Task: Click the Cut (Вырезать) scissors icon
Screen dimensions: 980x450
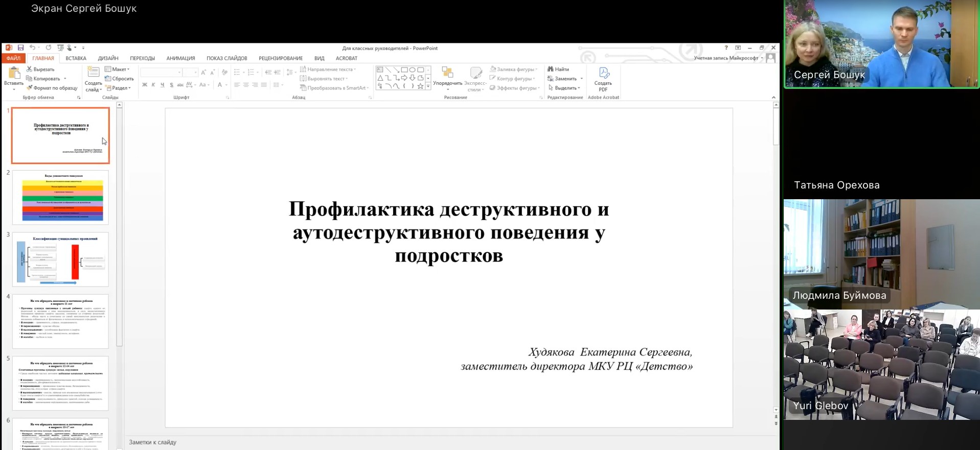Action: [x=30, y=69]
